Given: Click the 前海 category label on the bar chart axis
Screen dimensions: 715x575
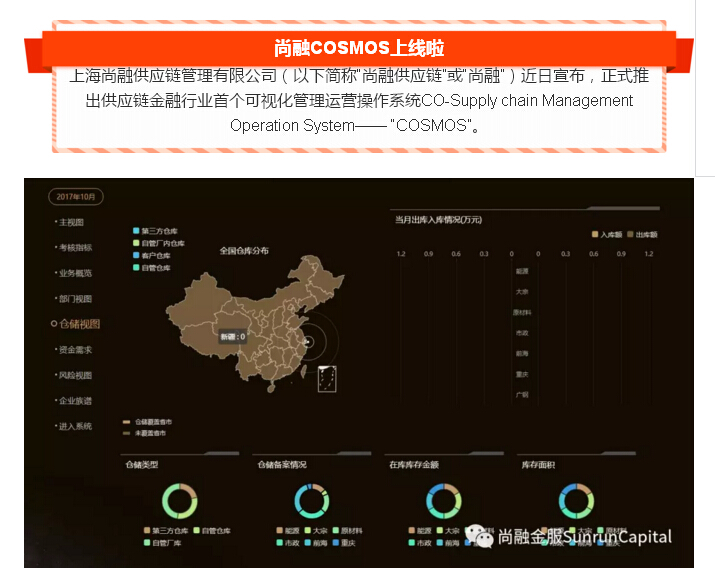Looking at the screenshot, I should pos(522,353).
